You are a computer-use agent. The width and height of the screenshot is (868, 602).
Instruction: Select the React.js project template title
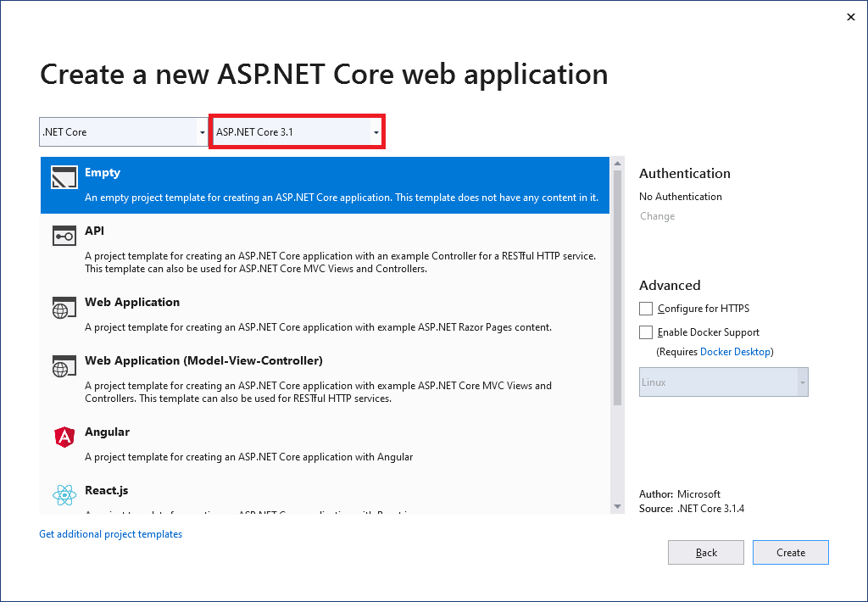(106, 490)
